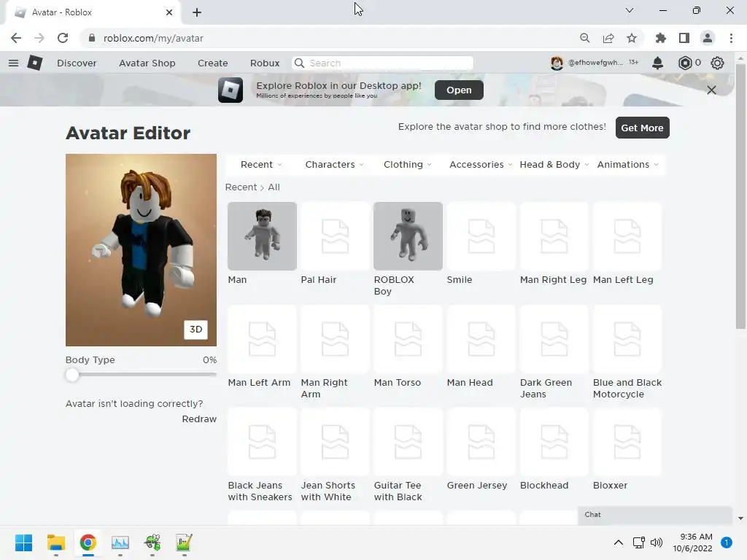
Task: Open the Chat panel
Action: [655, 515]
